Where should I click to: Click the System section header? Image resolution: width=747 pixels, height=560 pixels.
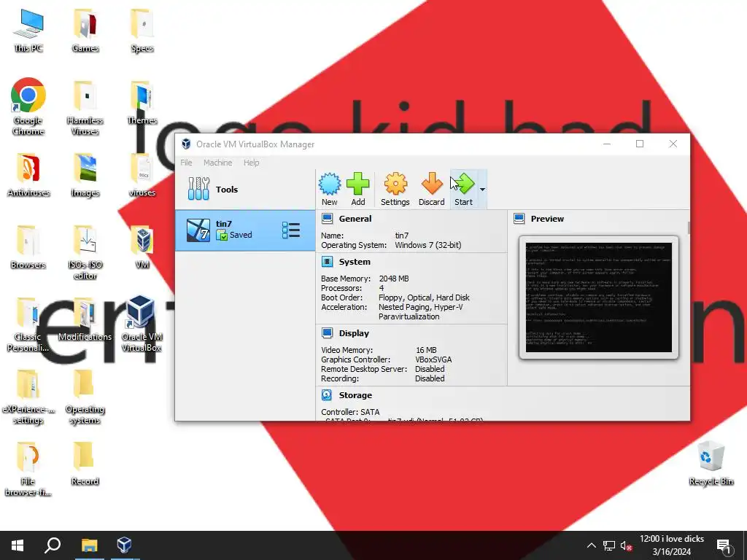point(355,262)
